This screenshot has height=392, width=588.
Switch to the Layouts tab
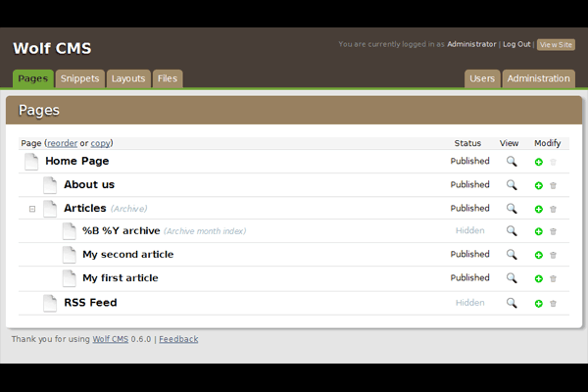tap(128, 78)
